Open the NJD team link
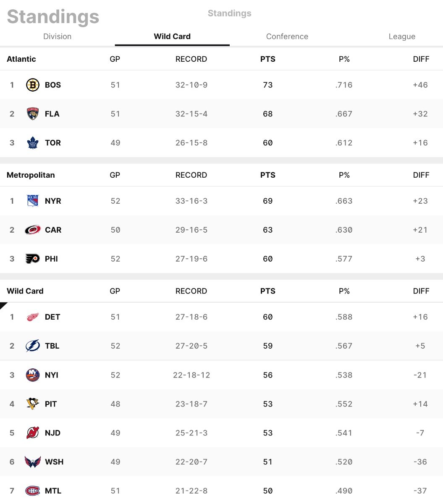Image resolution: width=443 pixels, height=504 pixels. click(53, 433)
